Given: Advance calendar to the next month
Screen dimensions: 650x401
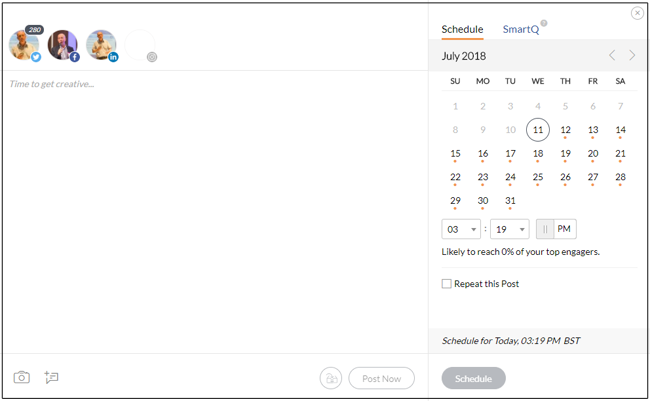Looking at the screenshot, I should 632,55.
